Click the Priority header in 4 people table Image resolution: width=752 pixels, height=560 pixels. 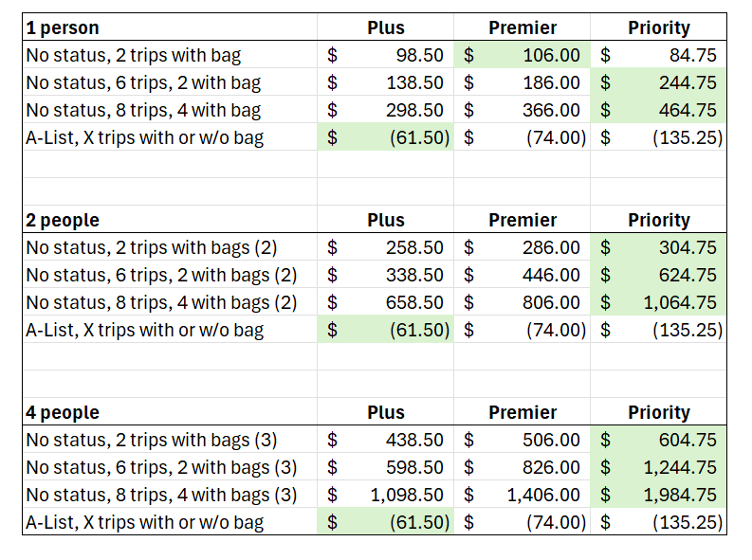(x=658, y=412)
